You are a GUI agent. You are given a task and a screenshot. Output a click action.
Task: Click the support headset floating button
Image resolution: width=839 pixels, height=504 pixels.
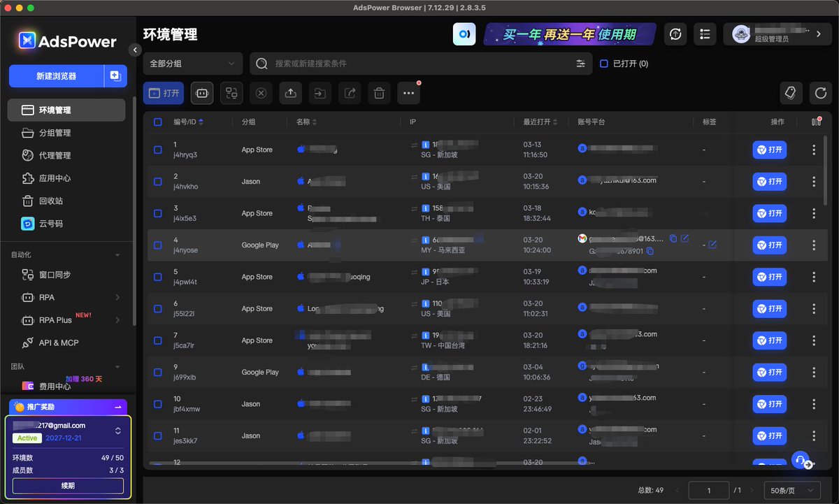801,460
